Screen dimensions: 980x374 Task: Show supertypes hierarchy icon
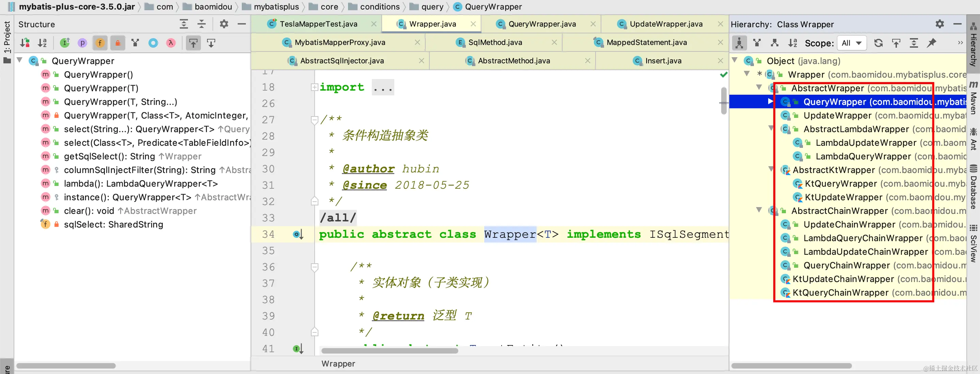tap(757, 43)
